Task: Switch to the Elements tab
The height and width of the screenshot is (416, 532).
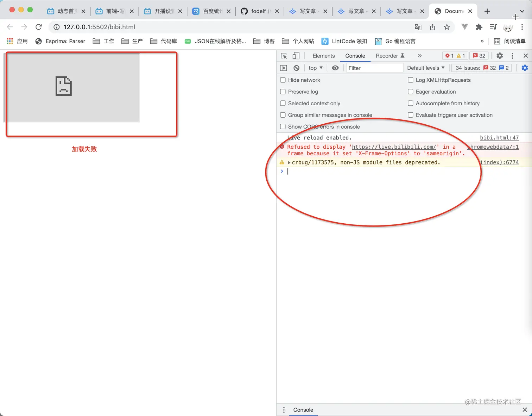Action: coord(324,56)
